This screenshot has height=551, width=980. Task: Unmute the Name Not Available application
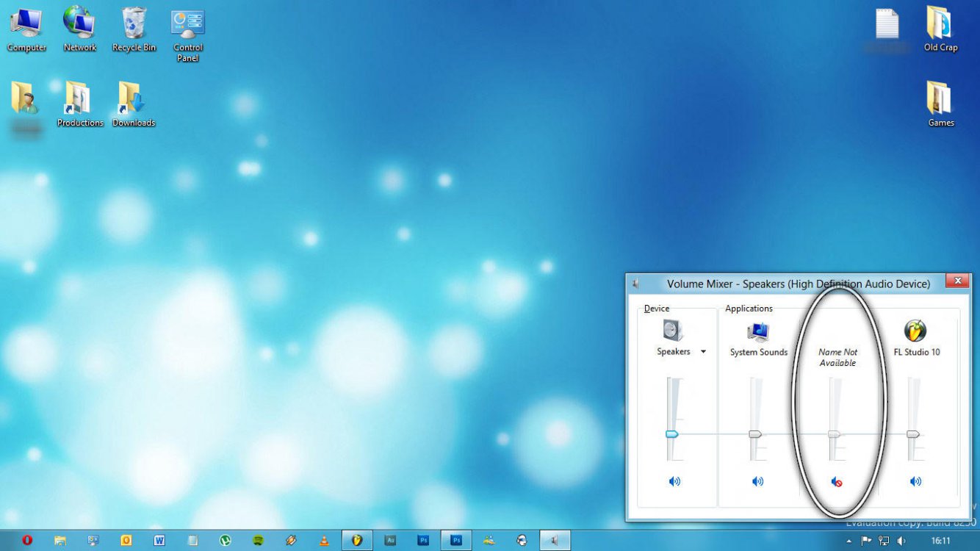point(836,481)
